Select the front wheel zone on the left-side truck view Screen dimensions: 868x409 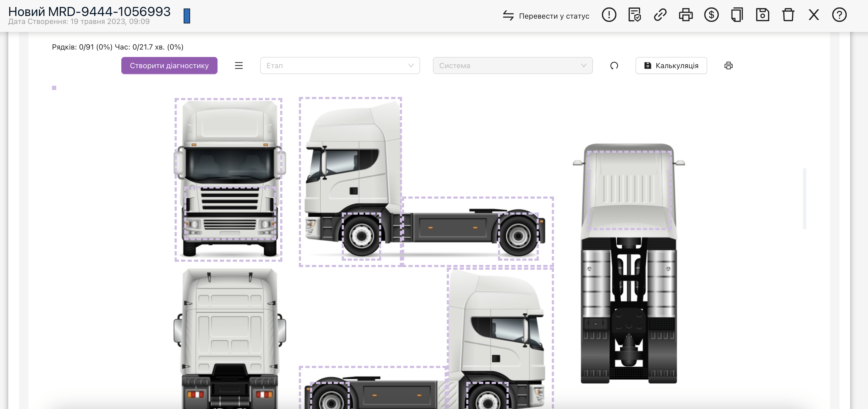click(361, 236)
